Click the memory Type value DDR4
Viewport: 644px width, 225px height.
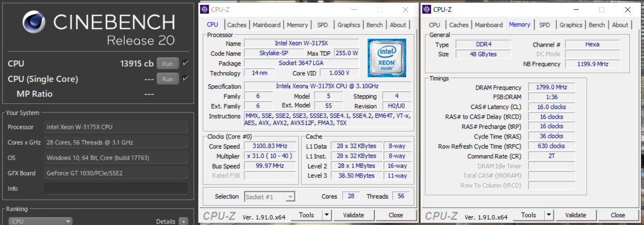(x=483, y=44)
